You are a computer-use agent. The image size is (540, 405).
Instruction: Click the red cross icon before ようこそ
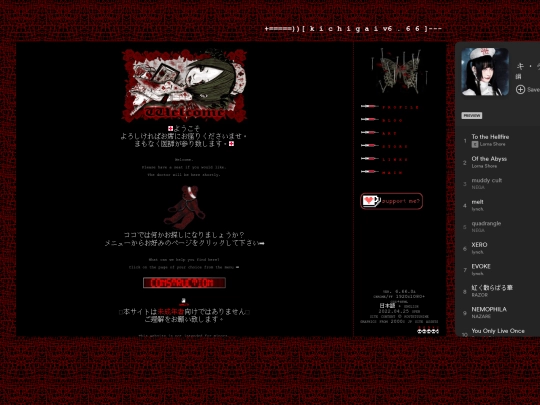[x=170, y=128]
